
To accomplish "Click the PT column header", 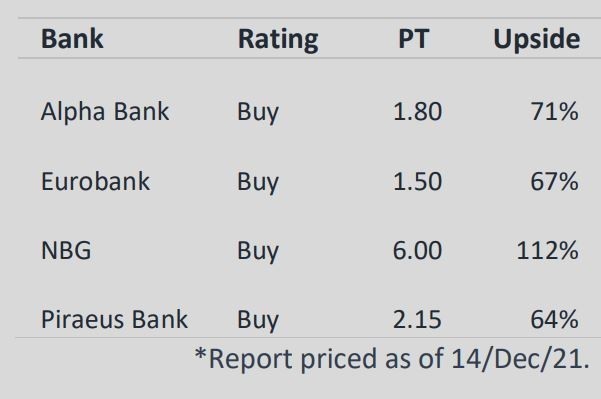I will pyautogui.click(x=414, y=39).
